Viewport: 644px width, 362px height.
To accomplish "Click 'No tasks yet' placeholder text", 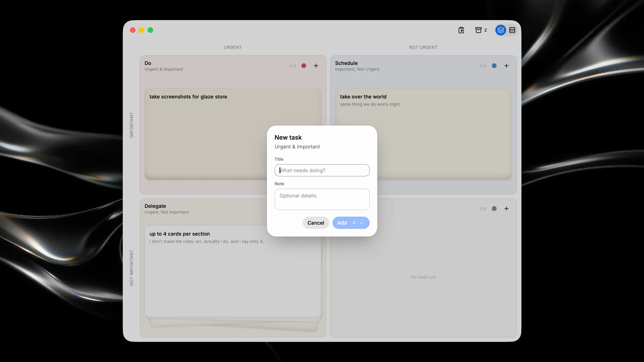I will (x=423, y=277).
